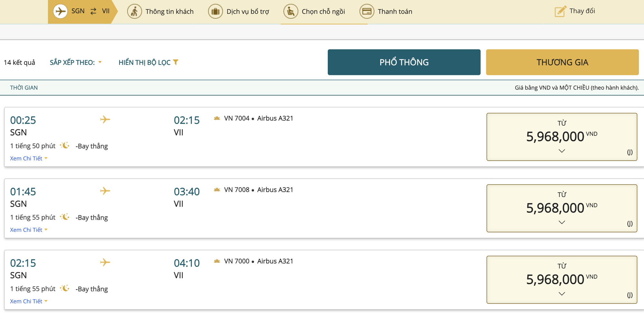Expand the fare chevron for the 01:45 flight

[562, 222]
